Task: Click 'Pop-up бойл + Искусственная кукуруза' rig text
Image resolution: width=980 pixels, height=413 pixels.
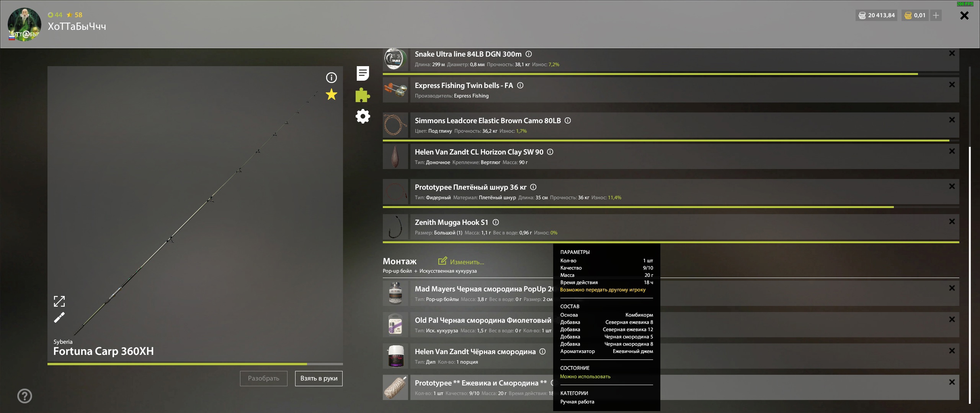Action: point(430,271)
